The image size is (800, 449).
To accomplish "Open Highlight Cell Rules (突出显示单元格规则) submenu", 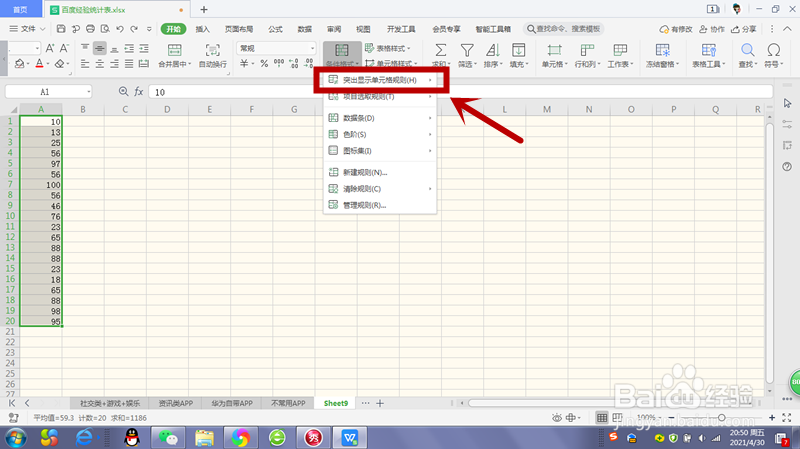I will pyautogui.click(x=381, y=80).
